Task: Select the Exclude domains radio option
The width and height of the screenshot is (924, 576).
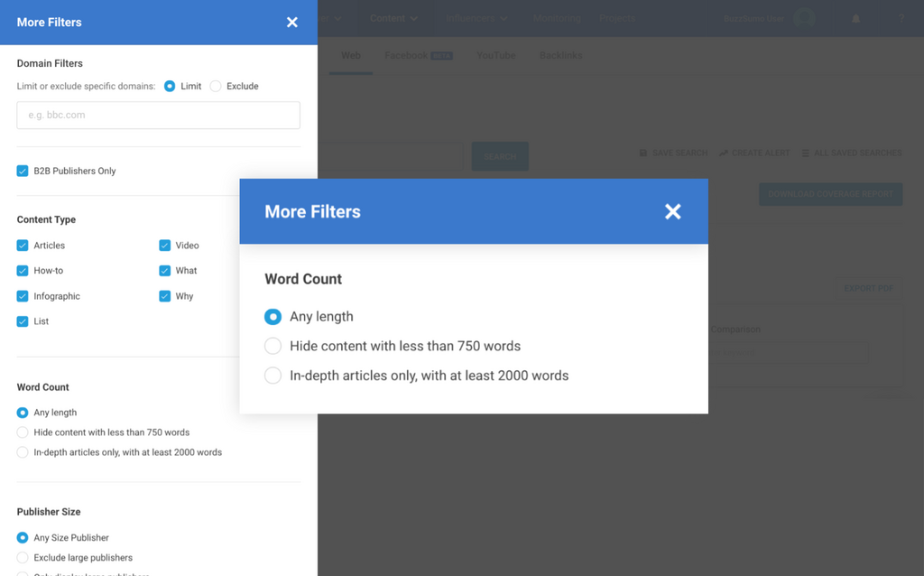Action: tap(216, 87)
